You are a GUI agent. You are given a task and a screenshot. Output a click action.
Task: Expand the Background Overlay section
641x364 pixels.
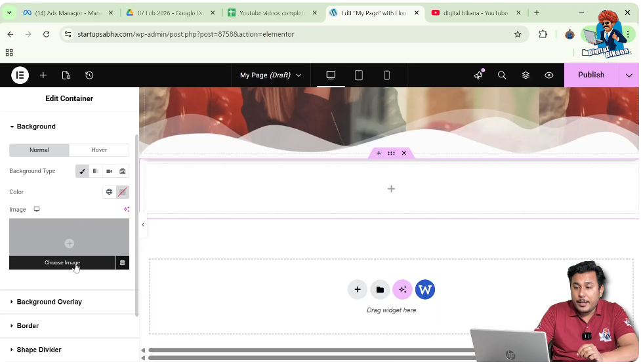(49, 302)
